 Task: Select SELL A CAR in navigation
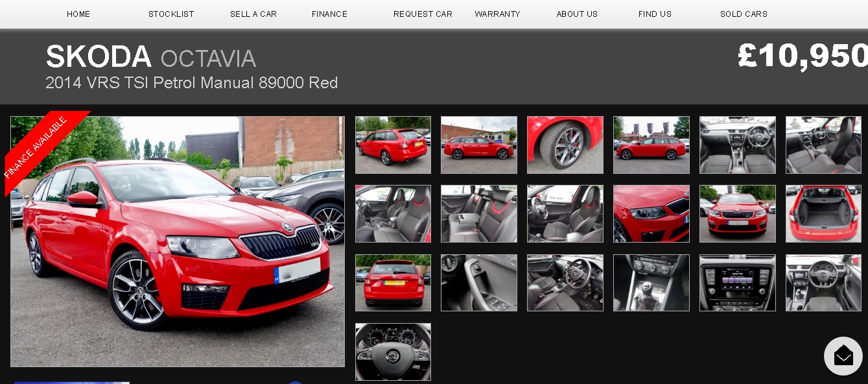pos(253,14)
